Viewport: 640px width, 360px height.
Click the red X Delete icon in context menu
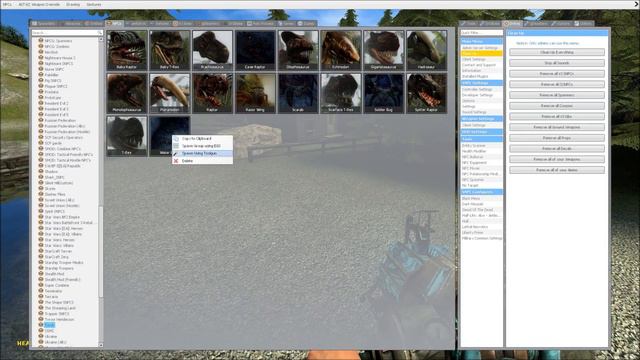tap(176, 161)
